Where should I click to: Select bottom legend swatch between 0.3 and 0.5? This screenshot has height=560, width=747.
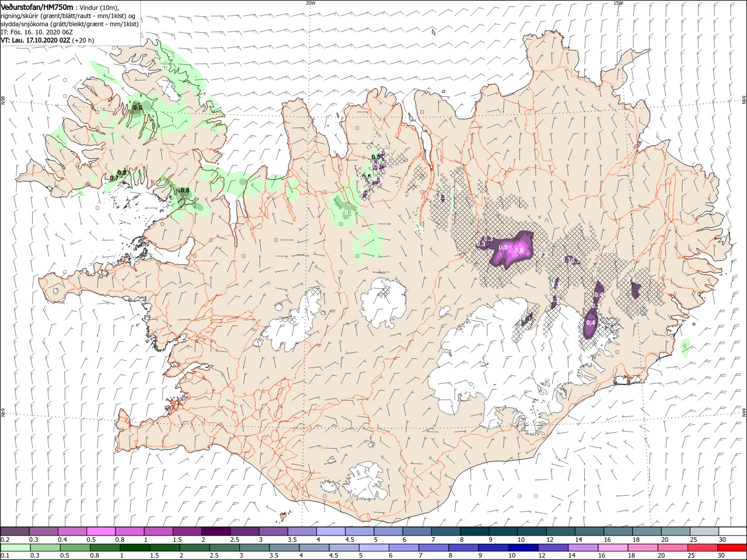[x=45, y=548]
